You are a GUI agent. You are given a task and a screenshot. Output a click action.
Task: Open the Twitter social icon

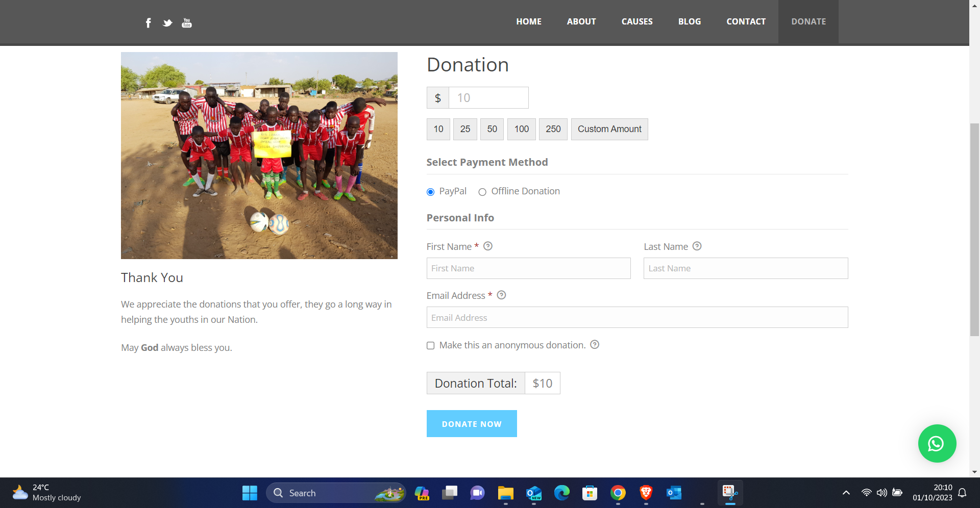point(167,23)
